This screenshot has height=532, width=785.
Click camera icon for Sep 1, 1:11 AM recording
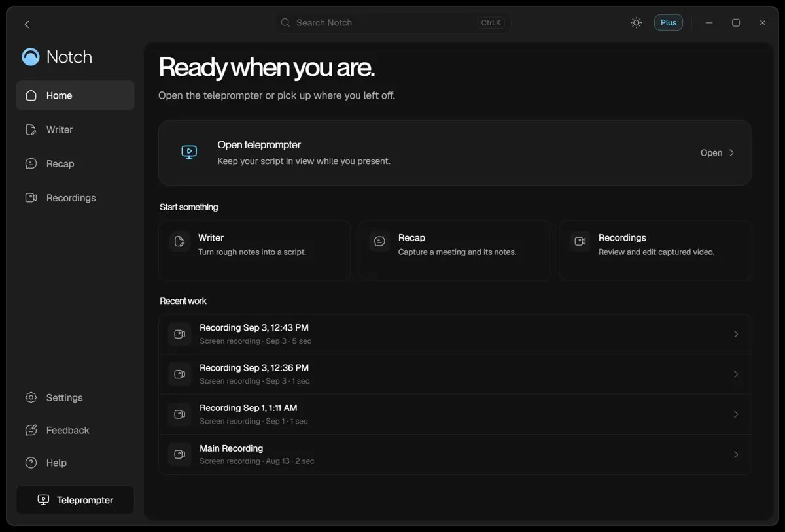tap(179, 414)
